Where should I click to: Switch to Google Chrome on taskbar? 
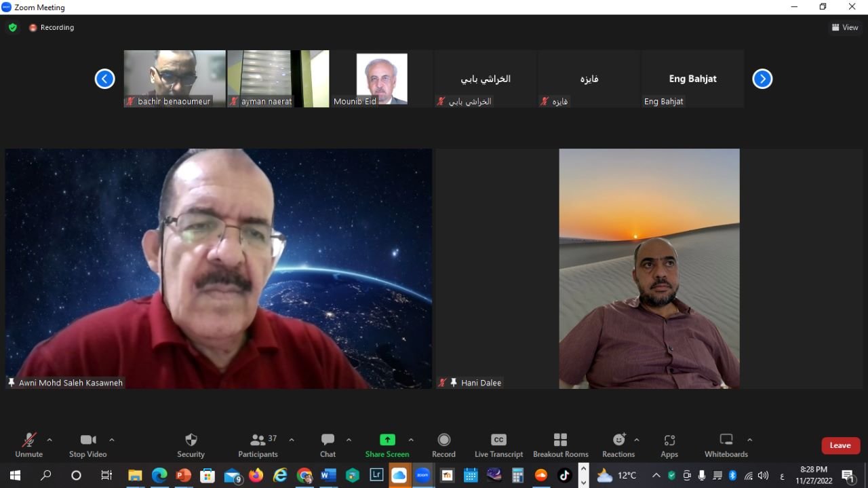[304, 476]
